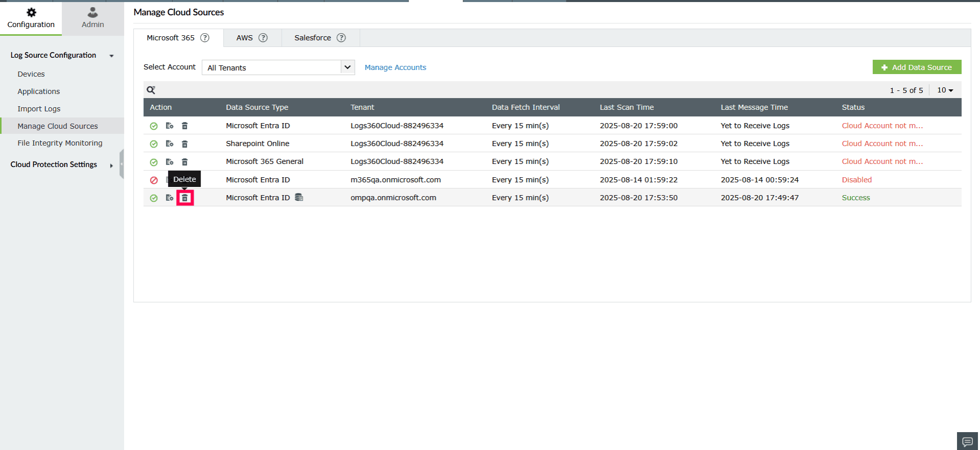The width and height of the screenshot is (980, 450).
Task: Enable the m365qa.onmicrosoft.com data source
Action: pos(154,180)
